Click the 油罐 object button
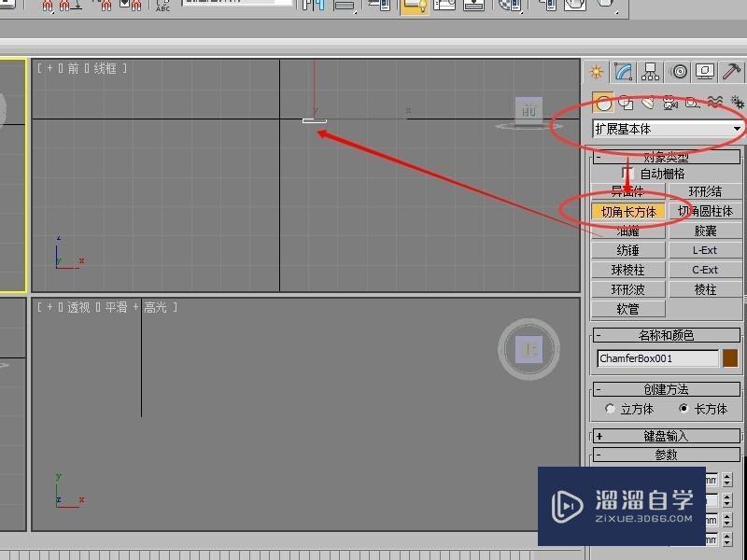The image size is (747, 560). tap(627, 231)
